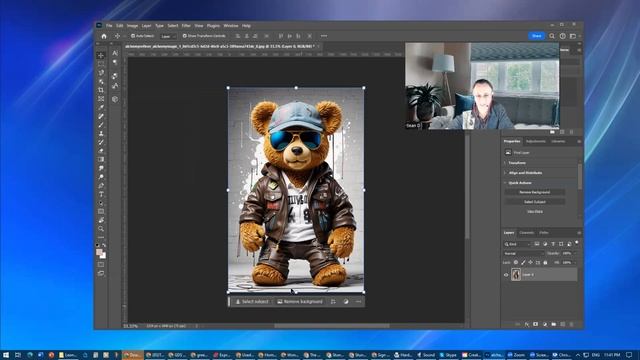The width and height of the screenshot is (640, 360).
Task: Select the Rectangular Marquee tool
Action: (x=101, y=64)
